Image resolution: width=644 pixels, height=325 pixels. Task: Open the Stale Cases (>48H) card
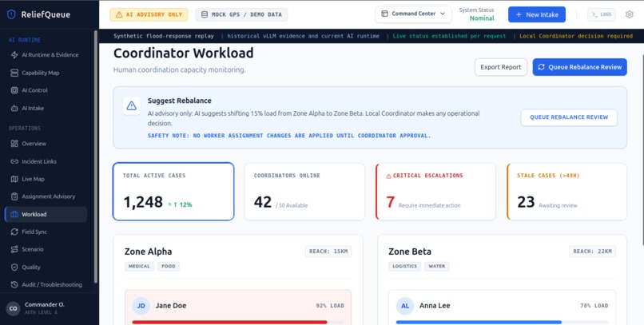coord(566,192)
